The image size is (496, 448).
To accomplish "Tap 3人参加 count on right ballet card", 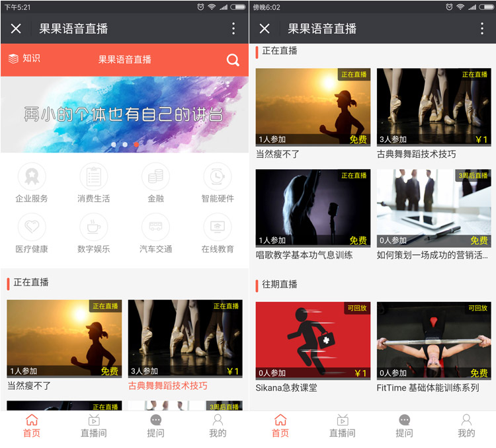I will point(393,139).
